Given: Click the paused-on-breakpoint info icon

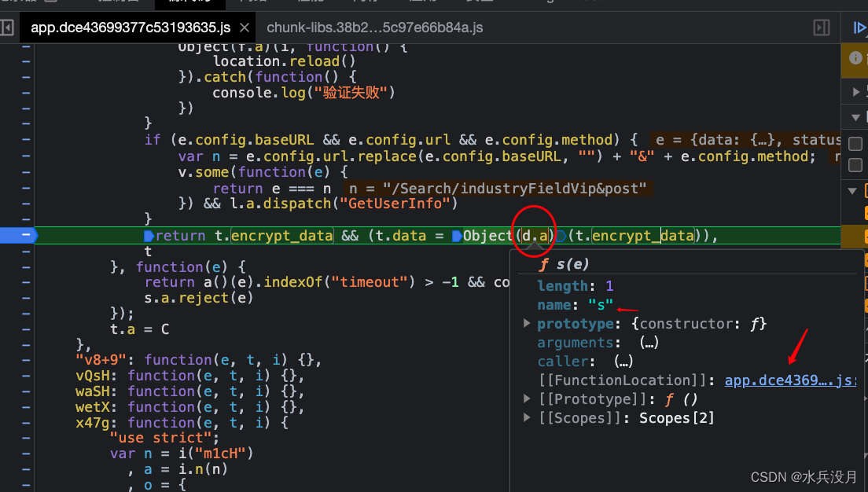Looking at the screenshot, I should 856,59.
